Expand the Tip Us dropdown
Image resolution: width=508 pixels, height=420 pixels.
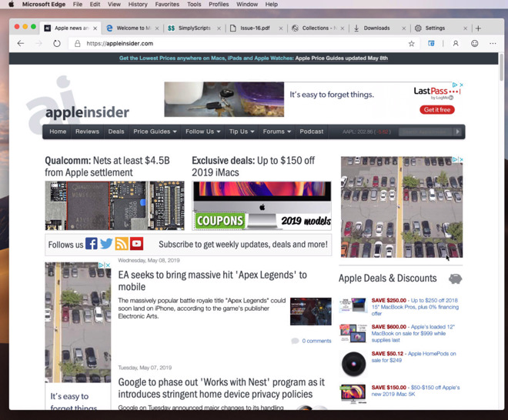[x=242, y=132]
